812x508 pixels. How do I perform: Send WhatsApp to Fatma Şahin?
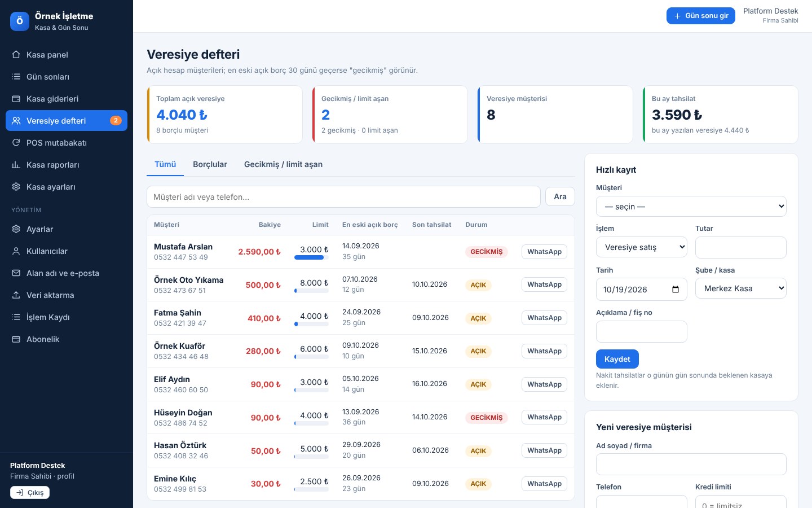pos(544,318)
